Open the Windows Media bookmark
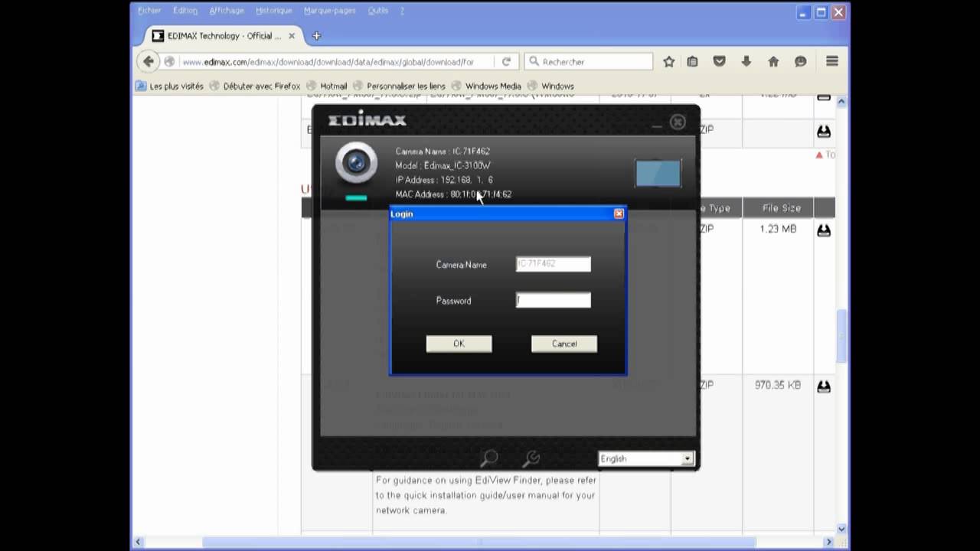980x551 pixels. [486, 86]
